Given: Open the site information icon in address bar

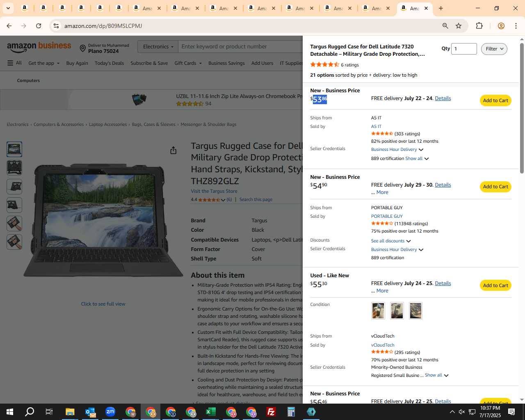Looking at the screenshot, I should coord(56,26).
